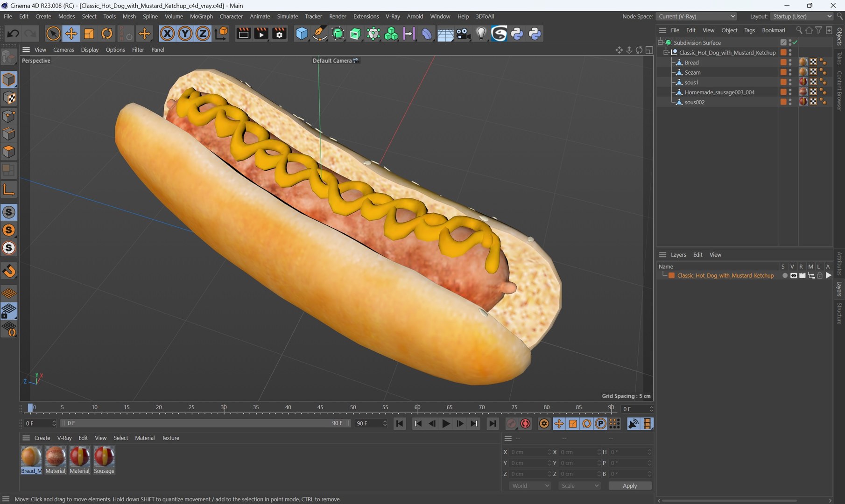Select the Scale tool in top toolbar
This screenshot has width=845, height=504.
(x=89, y=34)
